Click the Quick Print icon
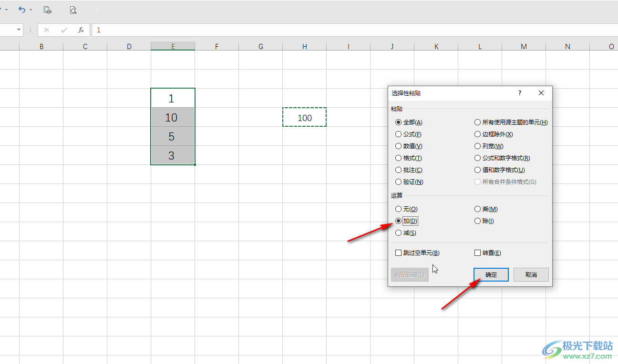This screenshot has height=364, width=618. pyautogui.click(x=48, y=10)
